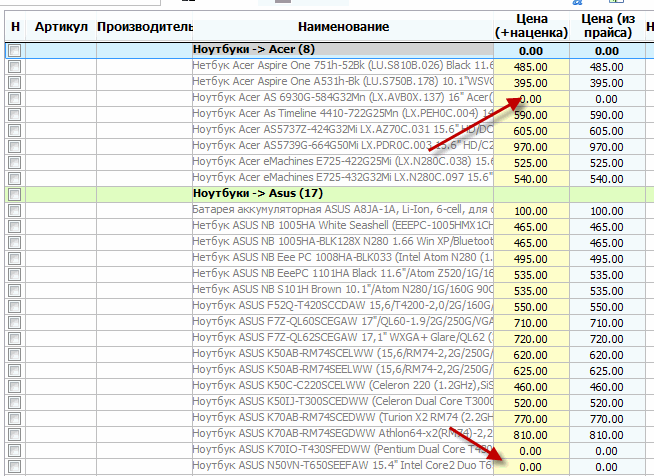Image resolution: width=654 pixels, height=476 pixels.
Task: Tick the checkbox for group Ноутбуки -> Asus (17)
Action: point(15,194)
